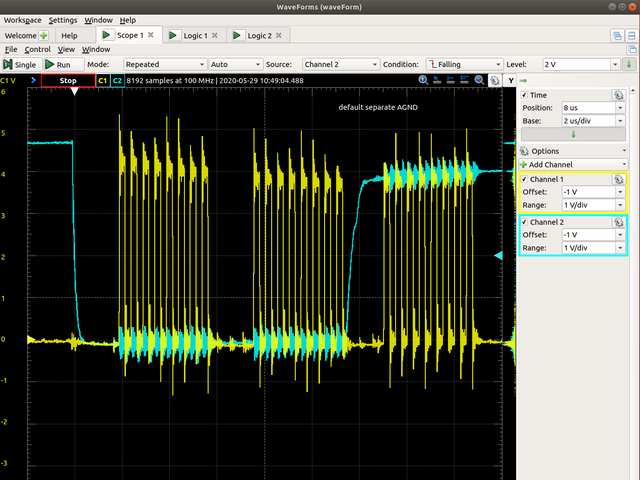Open Channel 1 Offset dropdown arrow
This screenshot has height=480, width=640.
620,192
